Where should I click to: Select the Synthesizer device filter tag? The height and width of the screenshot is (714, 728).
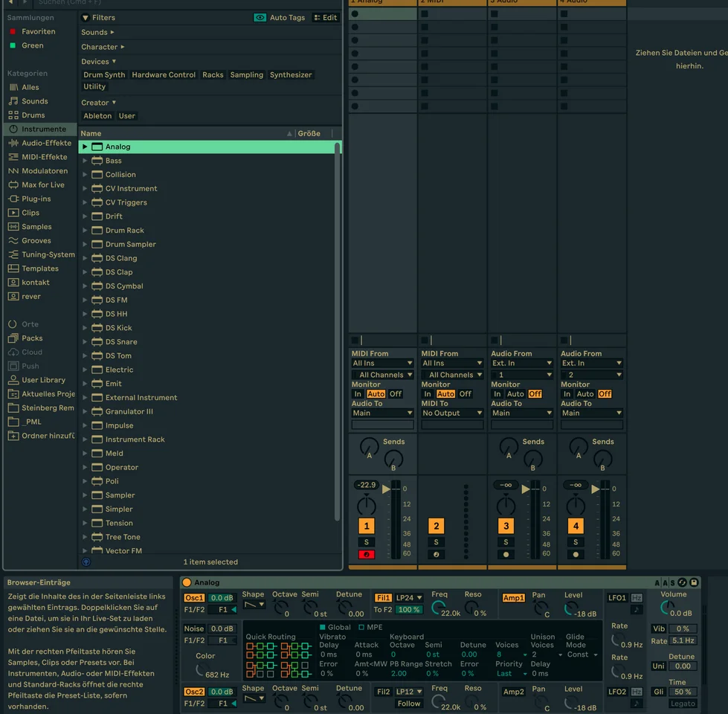[291, 74]
